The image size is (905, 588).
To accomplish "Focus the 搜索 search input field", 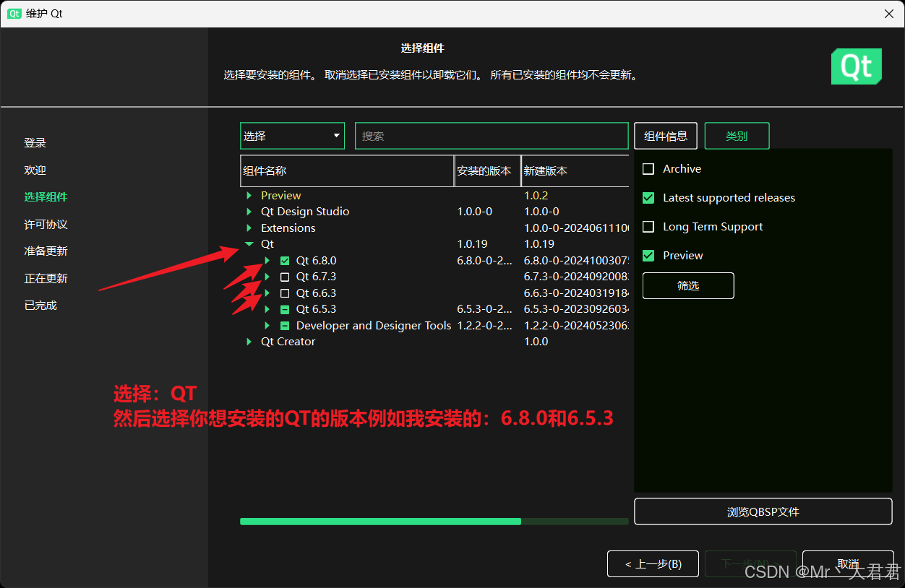I will (x=492, y=136).
